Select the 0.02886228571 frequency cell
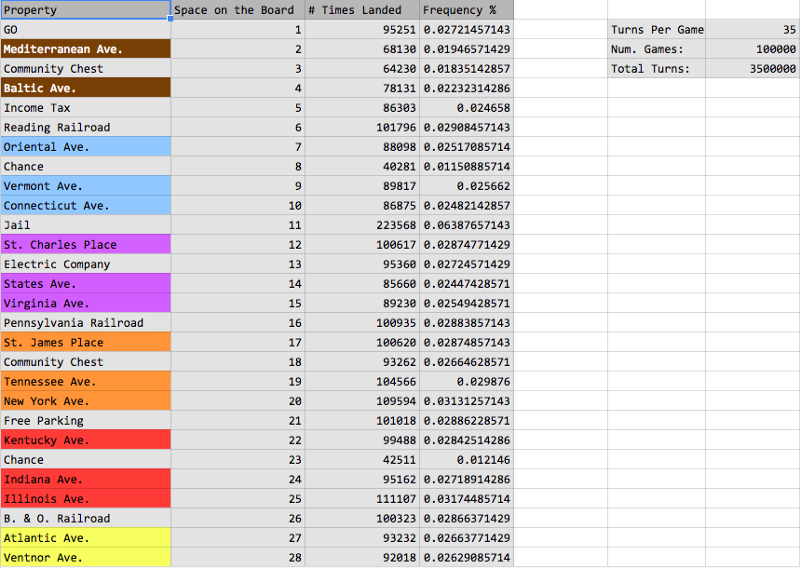Image resolution: width=800 pixels, height=568 pixels. click(467, 421)
